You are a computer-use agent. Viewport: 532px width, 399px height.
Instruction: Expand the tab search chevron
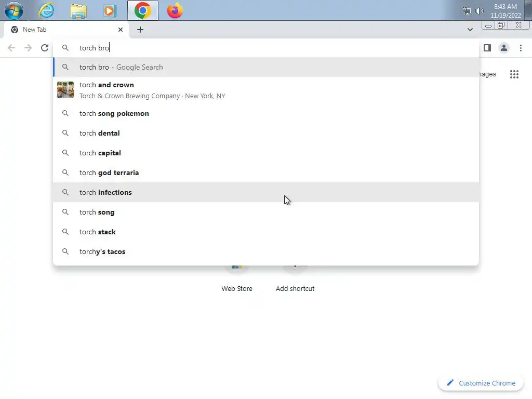(x=470, y=30)
